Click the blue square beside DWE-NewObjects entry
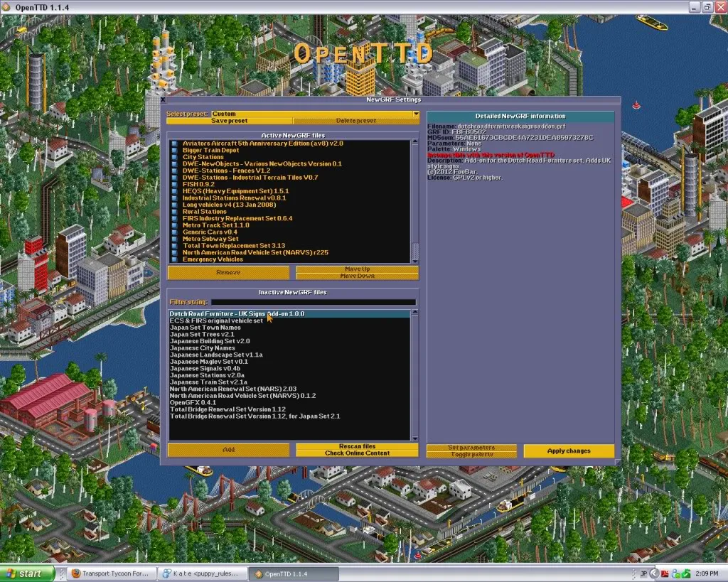Viewport: 728px width, 582px height. [175, 164]
